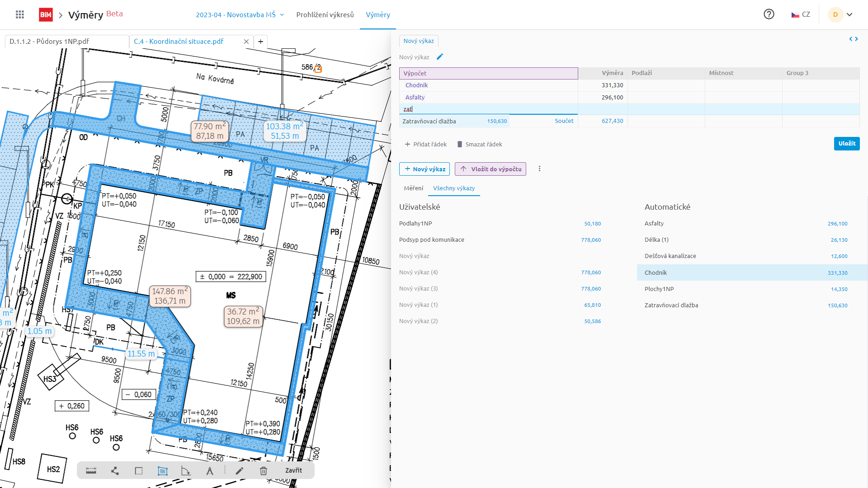Click Vložit do výpočtu button
The image size is (868, 488).
click(x=491, y=169)
